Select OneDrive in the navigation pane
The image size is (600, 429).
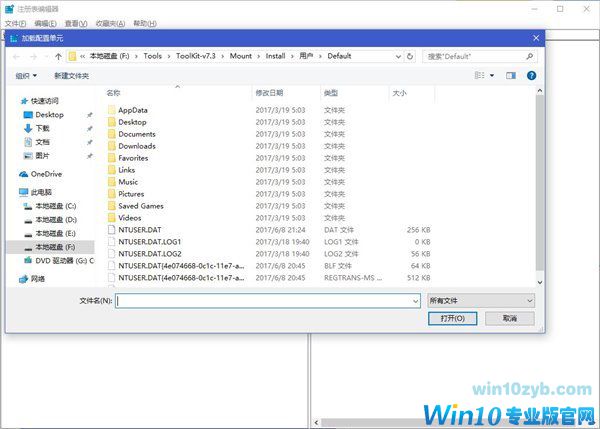tap(45, 173)
